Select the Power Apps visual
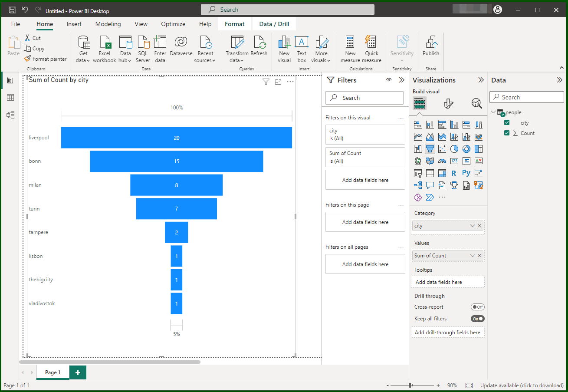This screenshot has width=568, height=392. pyautogui.click(x=418, y=198)
